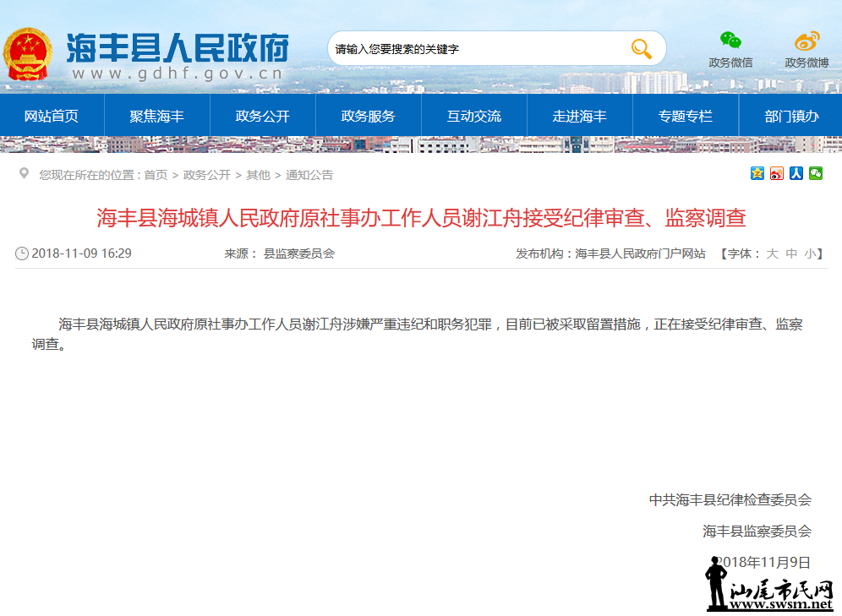Open the 网站首页 navigation tab
Image resolution: width=842 pixels, height=616 pixels.
(52, 116)
